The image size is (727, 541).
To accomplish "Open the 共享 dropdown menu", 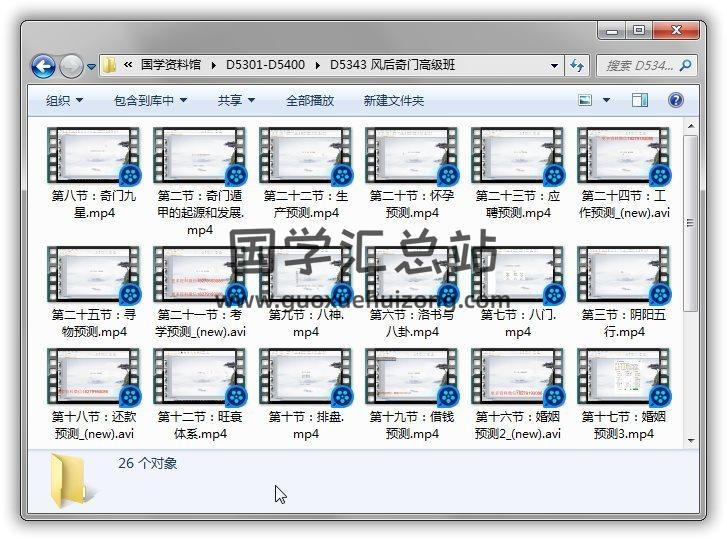I will [x=236, y=100].
